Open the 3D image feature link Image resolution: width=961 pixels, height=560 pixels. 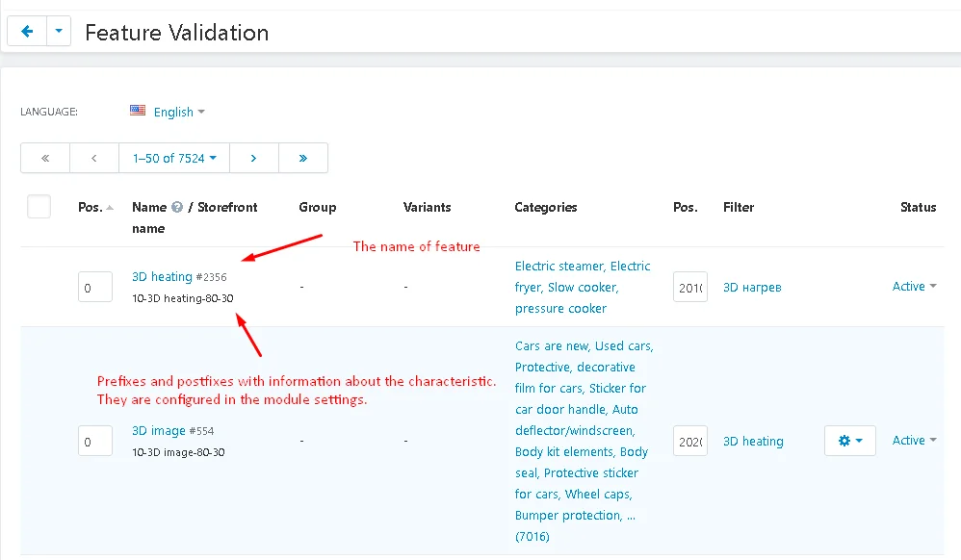click(158, 431)
